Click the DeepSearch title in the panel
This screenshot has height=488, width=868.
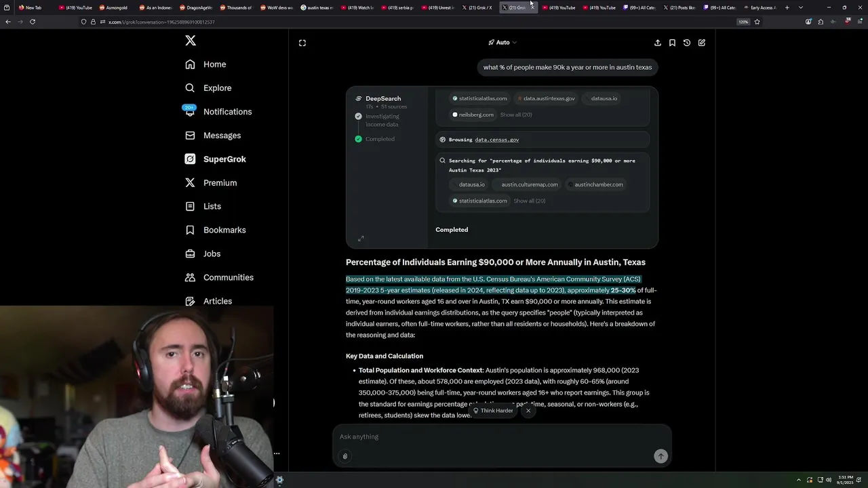(383, 98)
